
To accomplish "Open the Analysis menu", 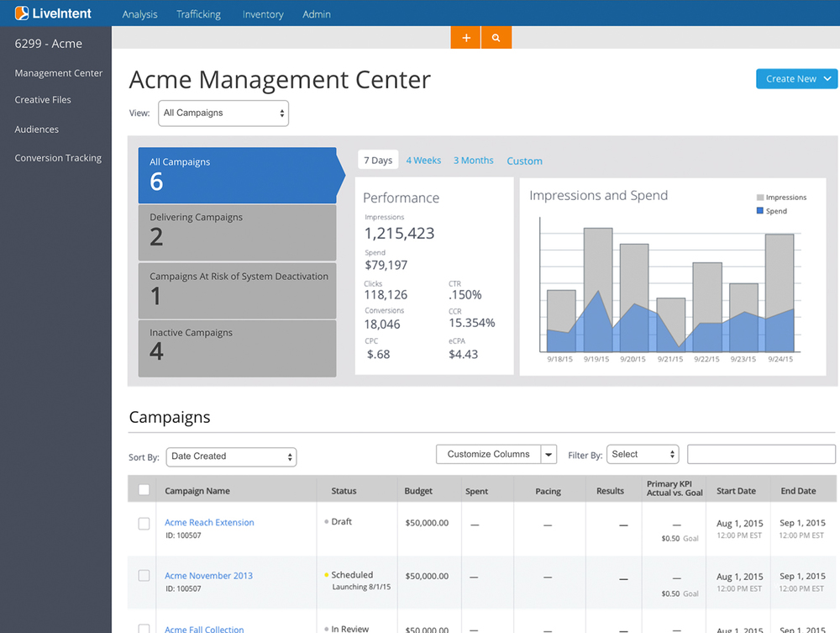I will click(x=139, y=14).
